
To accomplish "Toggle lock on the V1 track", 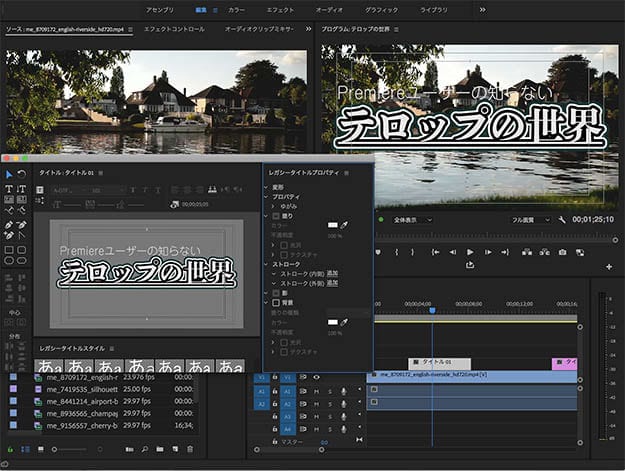I will click(x=275, y=377).
